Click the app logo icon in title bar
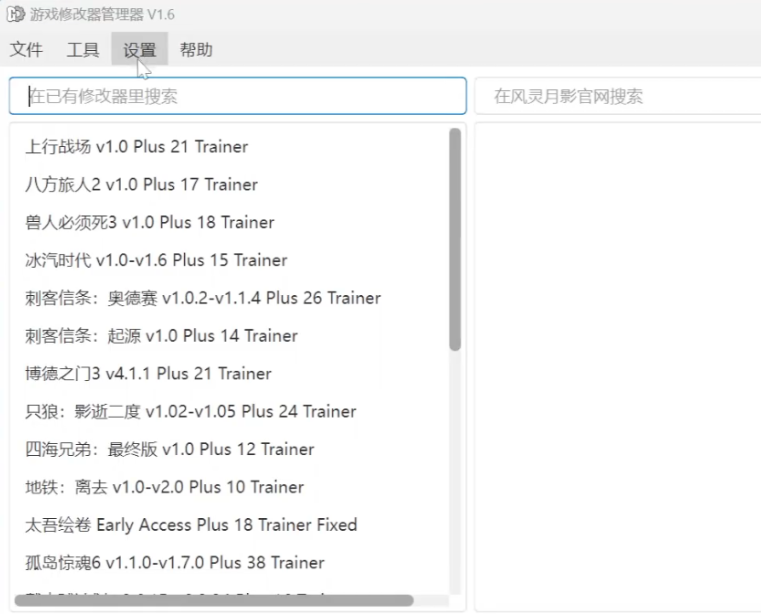 [x=16, y=14]
